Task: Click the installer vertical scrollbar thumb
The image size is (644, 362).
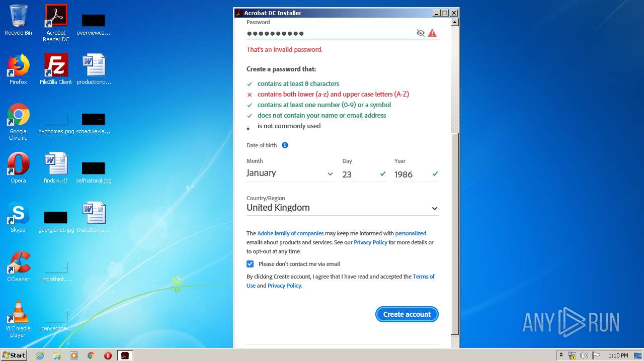Action: coord(455,234)
